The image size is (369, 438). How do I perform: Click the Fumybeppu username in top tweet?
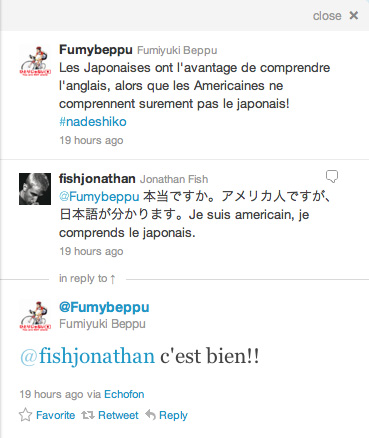coord(96,50)
